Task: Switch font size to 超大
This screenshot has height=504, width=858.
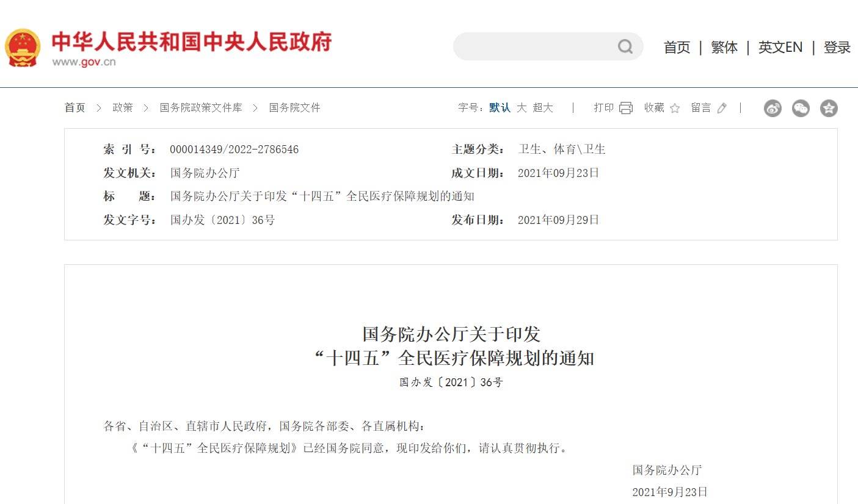Action: click(x=543, y=108)
